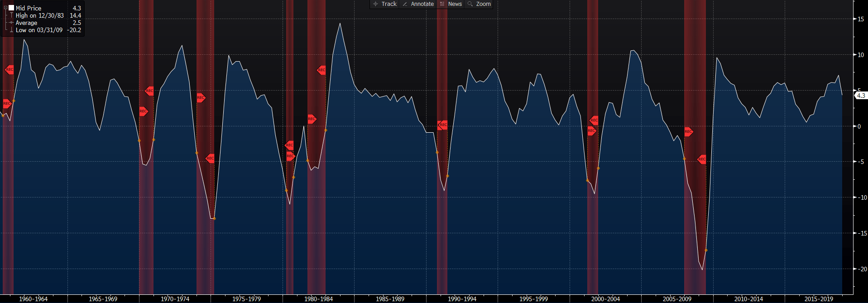Collapse the Mid Price legend tree
The height and width of the screenshot is (303, 868).
[5, 8]
